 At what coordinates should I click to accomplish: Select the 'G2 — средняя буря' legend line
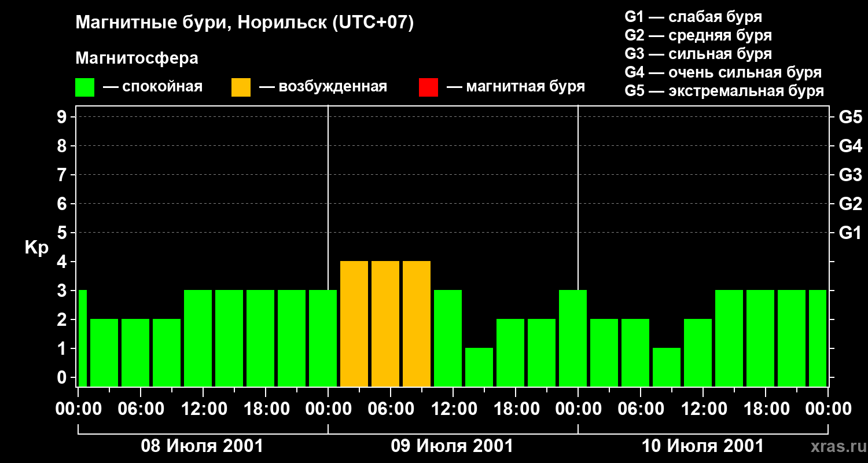point(698,35)
